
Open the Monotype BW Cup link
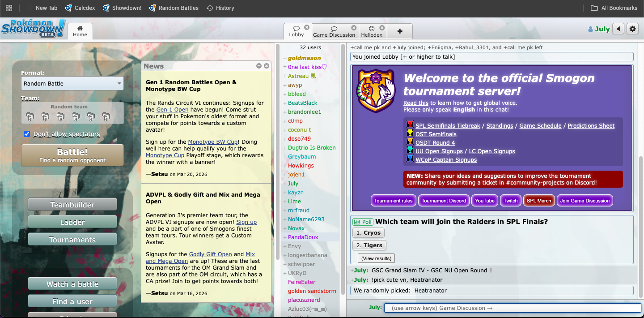tap(213, 142)
